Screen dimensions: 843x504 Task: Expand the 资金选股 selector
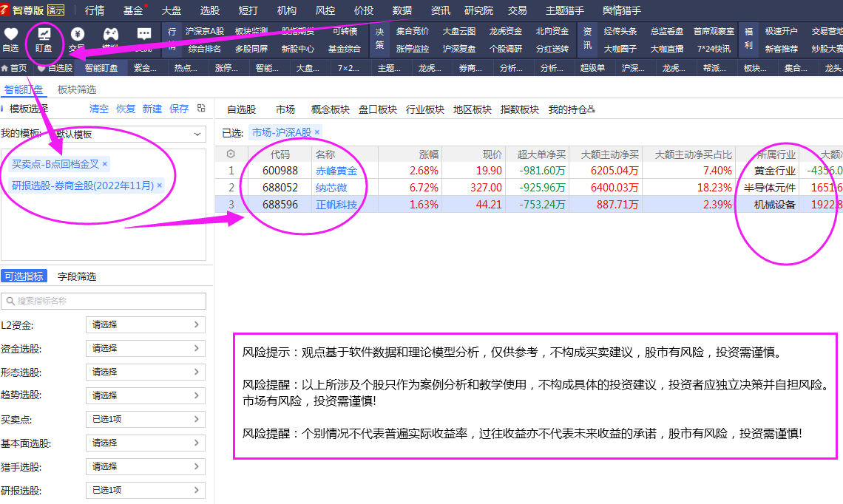tap(146, 348)
